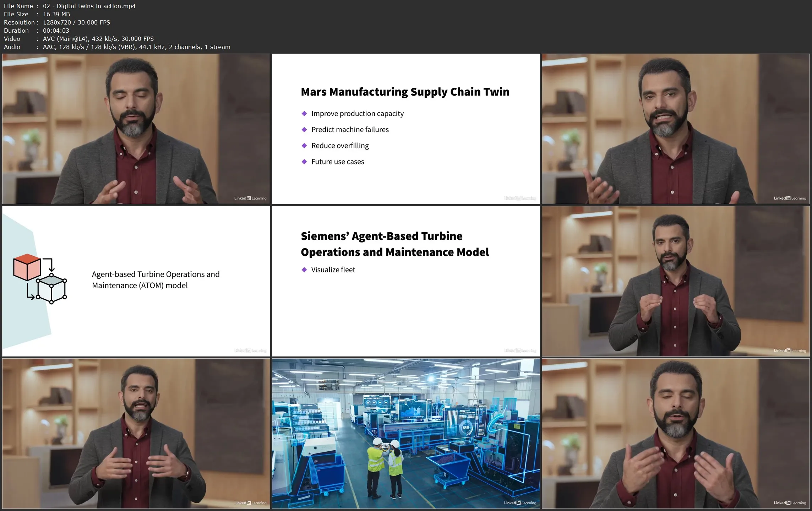Viewport: 812px width, 511px height.
Task: Click the diamond bullet beside Future use cases
Action: (x=304, y=162)
